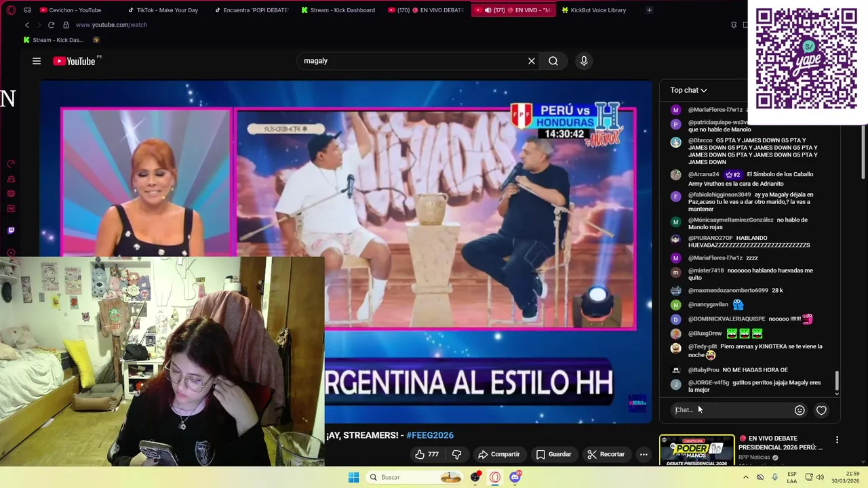Open the Stream - Kick Das... bookmark
Viewport: 868px width, 488px height.
pyautogui.click(x=54, y=40)
